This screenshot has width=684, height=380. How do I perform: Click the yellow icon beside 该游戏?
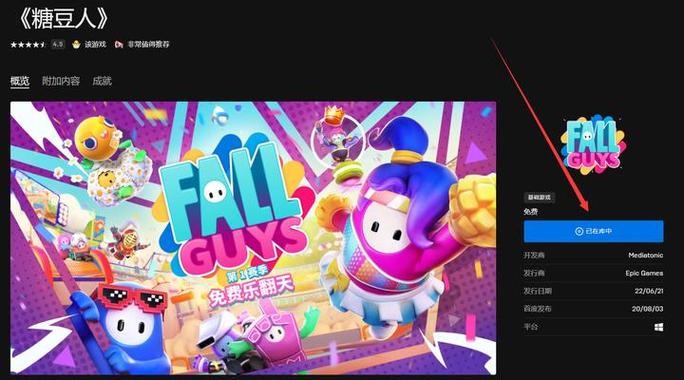click(x=76, y=44)
